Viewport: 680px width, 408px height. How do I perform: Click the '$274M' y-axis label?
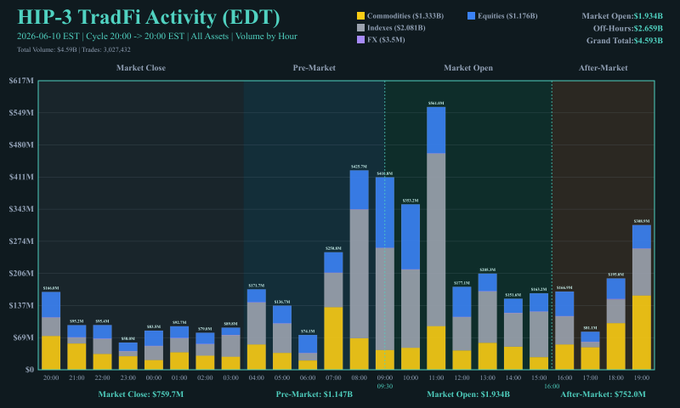pos(21,241)
